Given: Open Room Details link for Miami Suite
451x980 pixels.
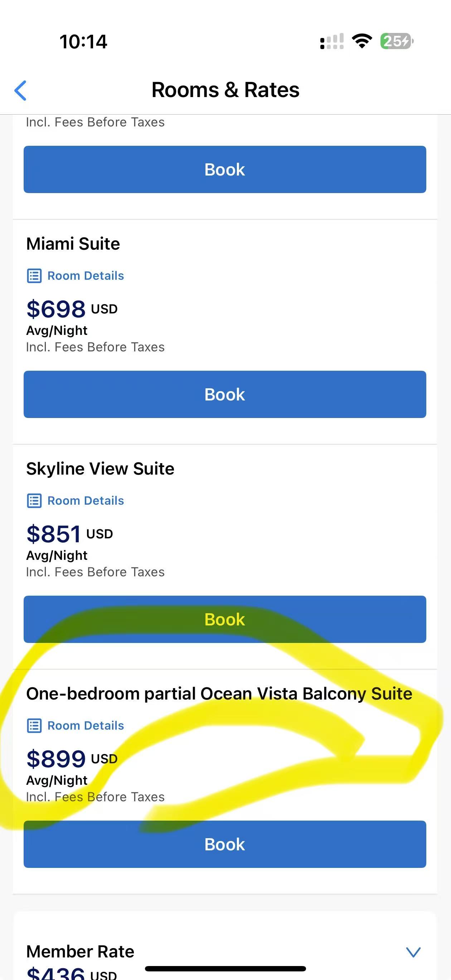Looking at the screenshot, I should [86, 276].
